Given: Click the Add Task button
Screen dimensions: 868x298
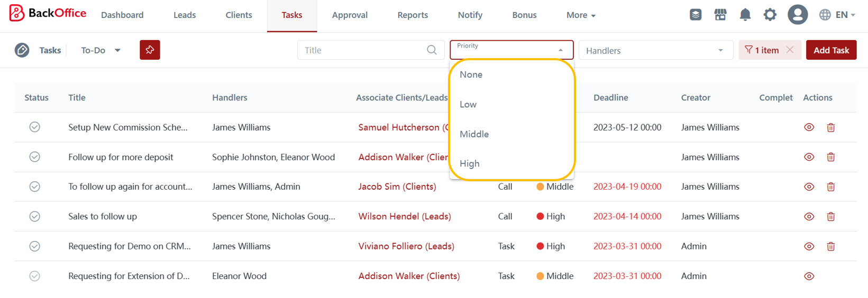Looking at the screenshot, I should (831, 50).
